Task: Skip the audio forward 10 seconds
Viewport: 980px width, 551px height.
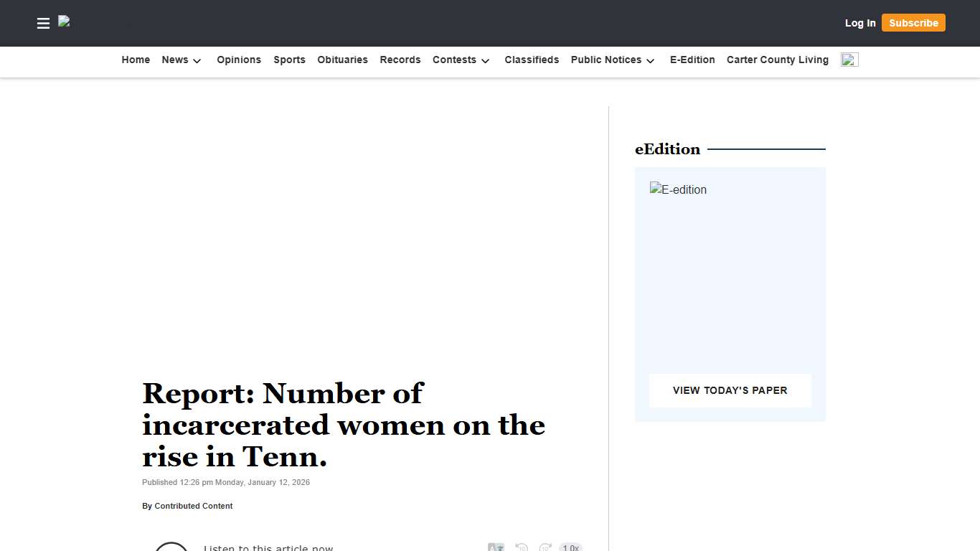Action: click(545, 547)
